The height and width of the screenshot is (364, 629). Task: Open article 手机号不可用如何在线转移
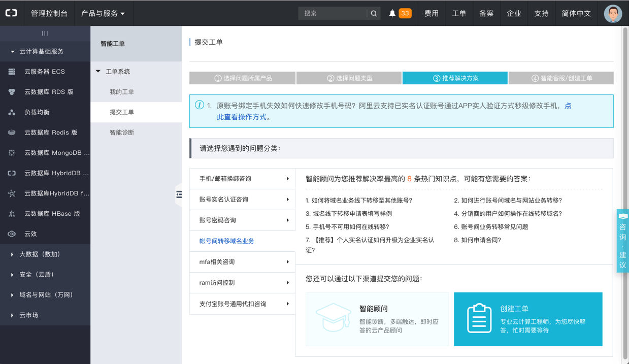click(347, 227)
